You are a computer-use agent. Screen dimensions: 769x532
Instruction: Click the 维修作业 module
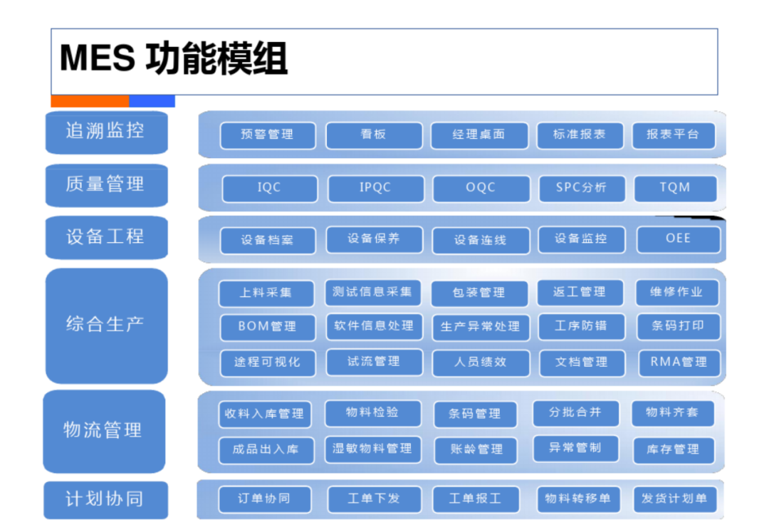click(677, 293)
